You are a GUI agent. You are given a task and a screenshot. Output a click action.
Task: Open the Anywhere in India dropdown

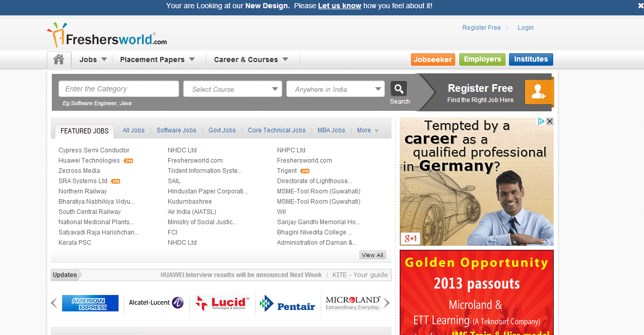[x=336, y=89]
